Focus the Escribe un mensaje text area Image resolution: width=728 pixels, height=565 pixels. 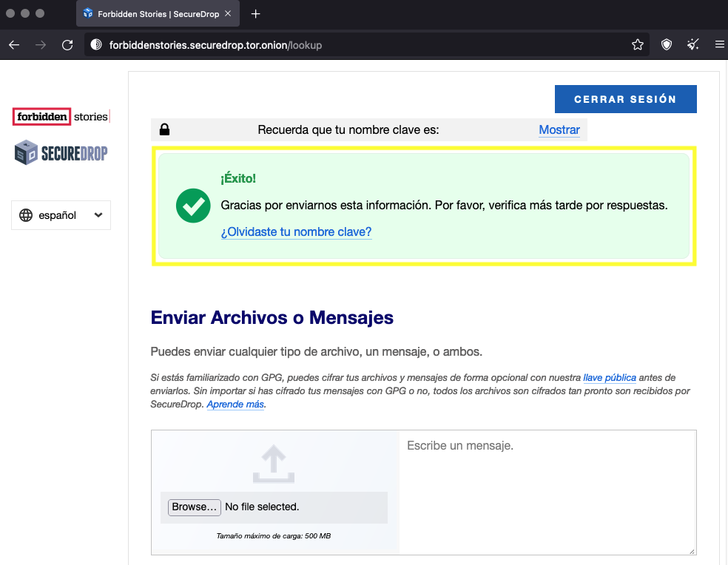point(547,492)
